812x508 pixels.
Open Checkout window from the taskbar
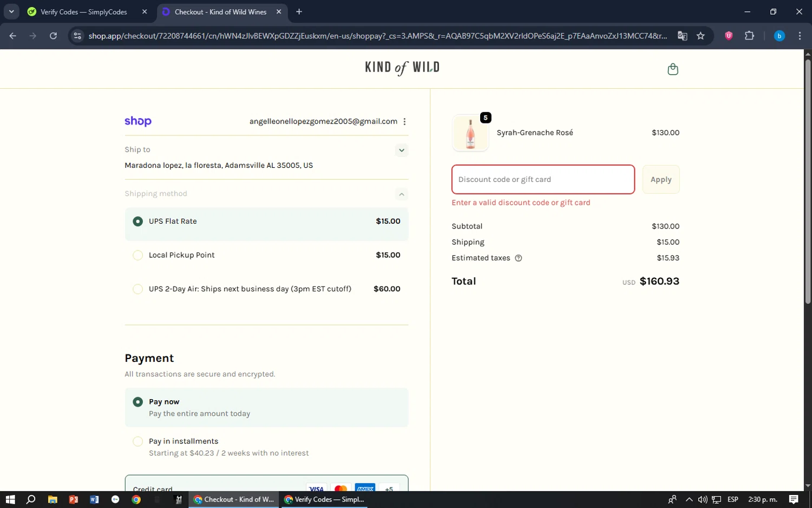(234, 499)
